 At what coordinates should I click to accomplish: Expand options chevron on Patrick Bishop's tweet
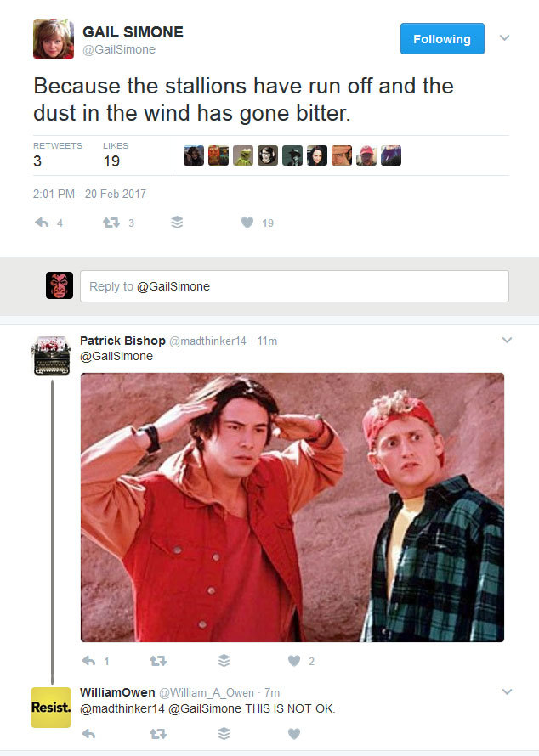[x=507, y=340]
